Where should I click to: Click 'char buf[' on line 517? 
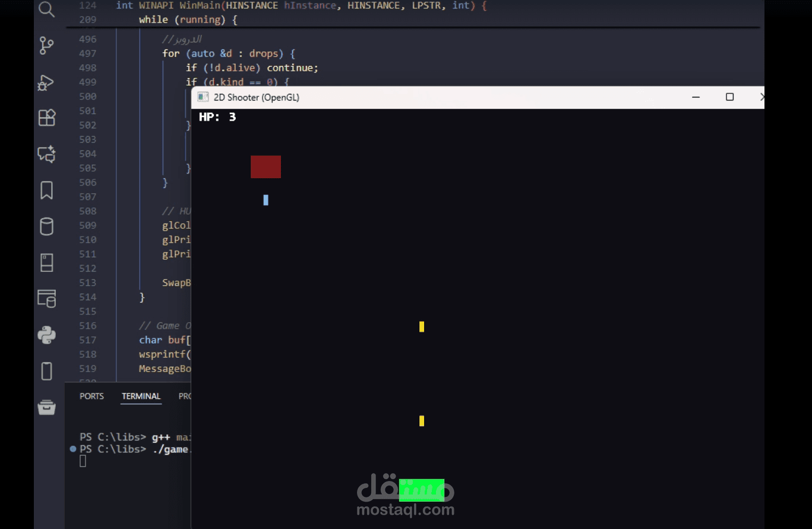click(x=165, y=340)
